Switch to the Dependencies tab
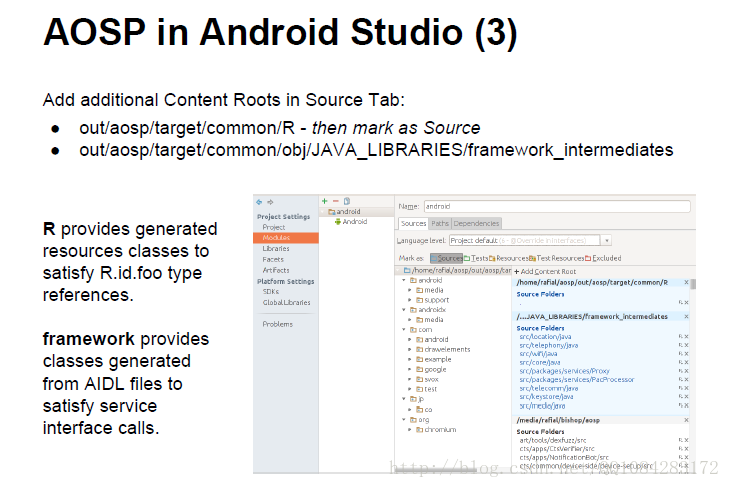730x488 pixels. 476,224
